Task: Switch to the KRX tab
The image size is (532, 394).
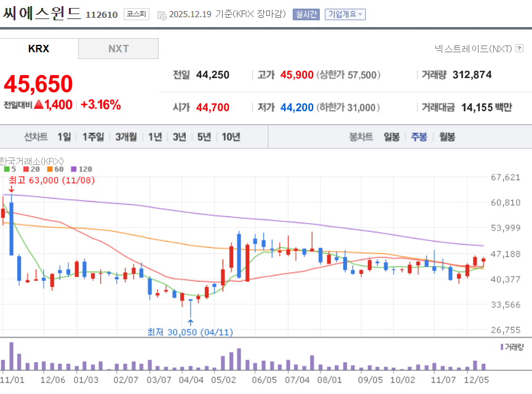Action: coord(39,49)
